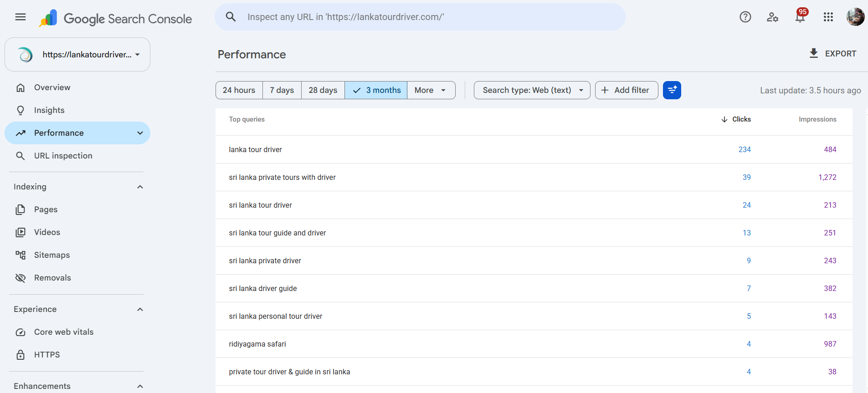
Task: Click the Insights lightbulb icon
Action: (21, 110)
